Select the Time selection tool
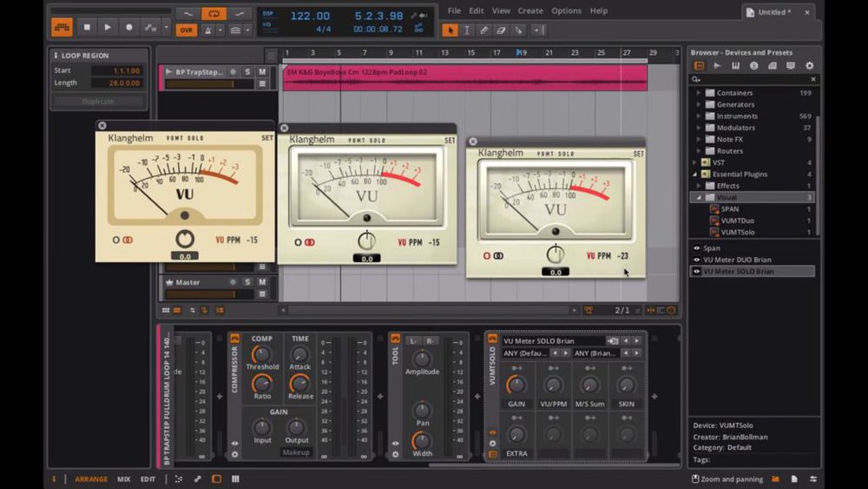Viewport: 868px width, 489px height. coord(467,30)
